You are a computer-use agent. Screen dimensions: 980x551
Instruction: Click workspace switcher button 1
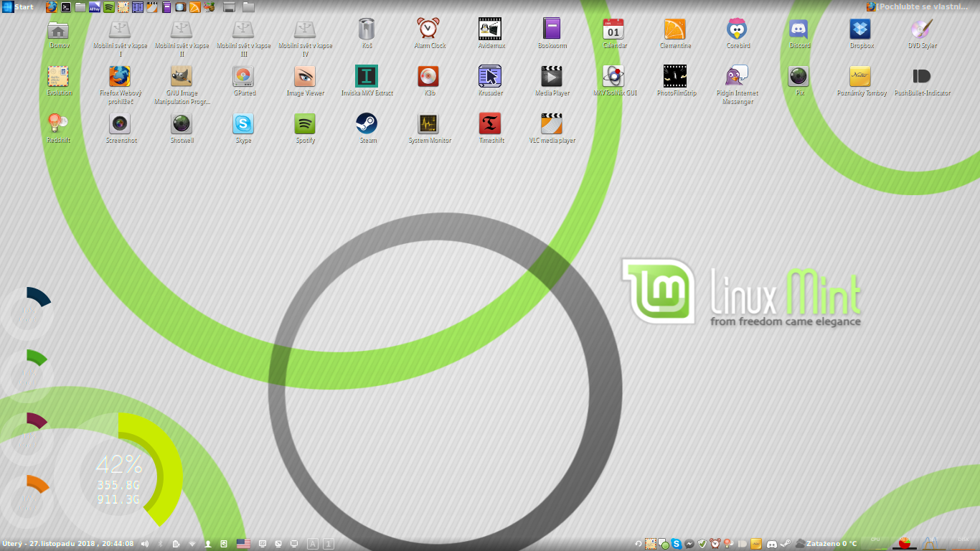(x=328, y=544)
